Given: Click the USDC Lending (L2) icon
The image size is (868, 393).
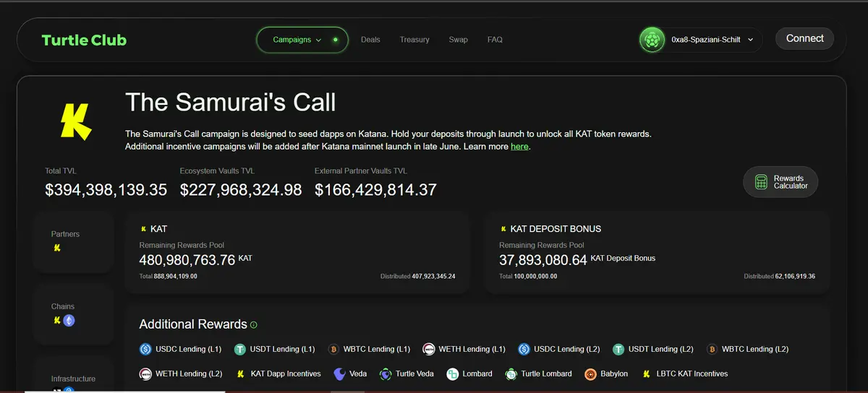Looking at the screenshot, I should 524,349.
